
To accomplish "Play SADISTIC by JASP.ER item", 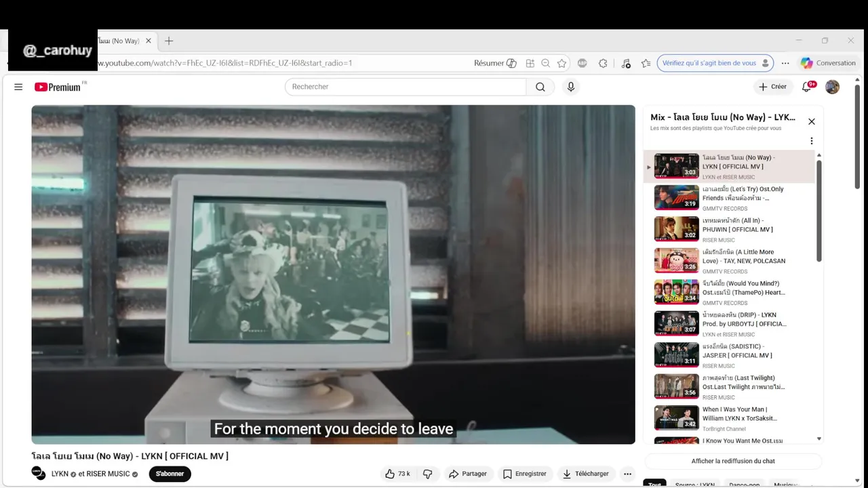I will [x=729, y=355].
